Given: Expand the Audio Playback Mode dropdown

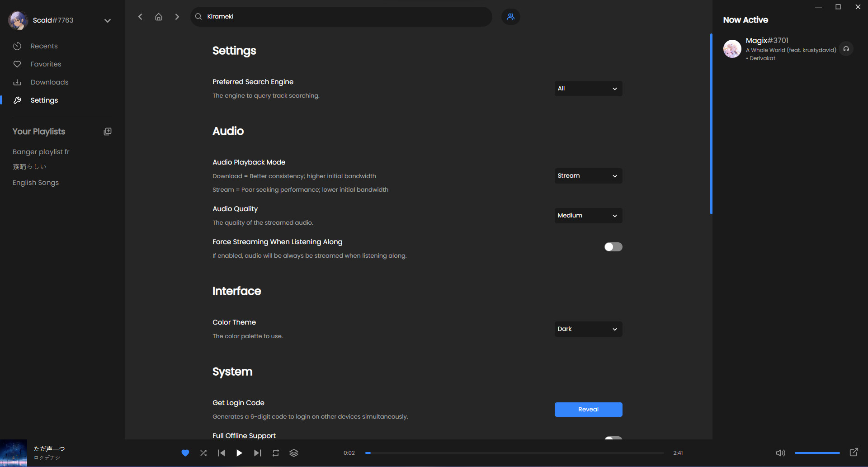Looking at the screenshot, I should click(x=588, y=176).
